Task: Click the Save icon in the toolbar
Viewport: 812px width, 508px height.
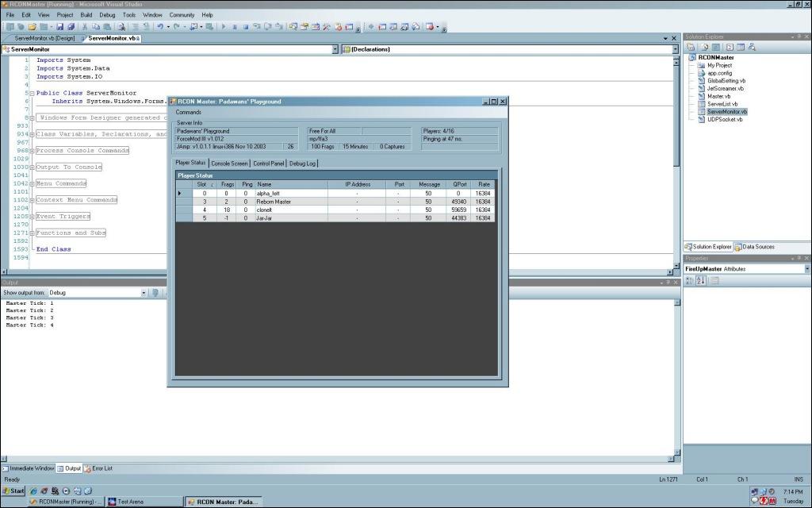Action: coord(59,26)
